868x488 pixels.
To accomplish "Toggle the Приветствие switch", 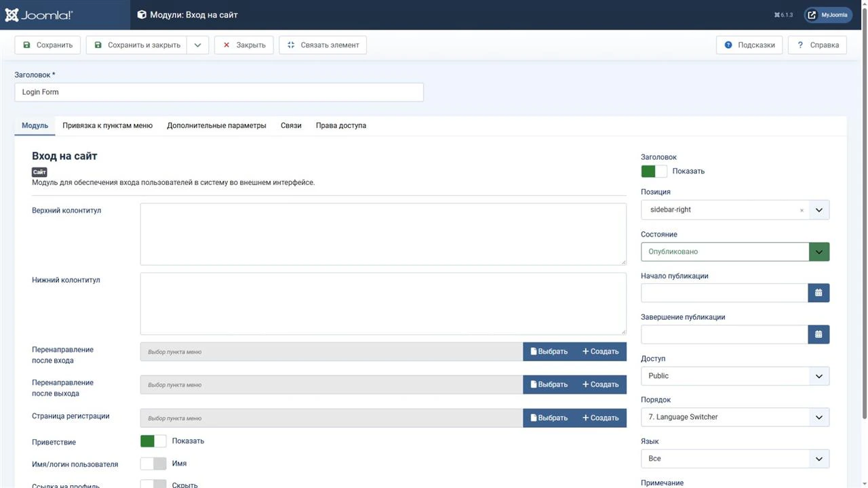I will coord(153,441).
